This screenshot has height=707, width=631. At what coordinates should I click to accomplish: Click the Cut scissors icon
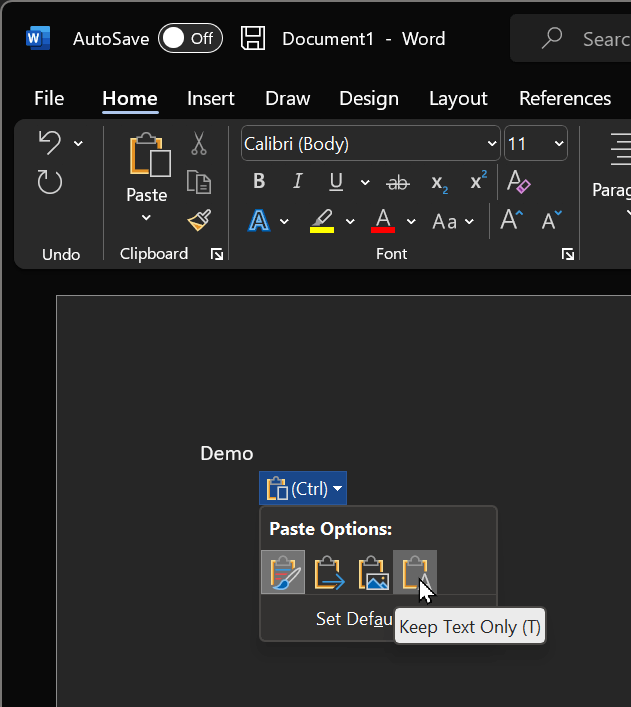pos(199,144)
